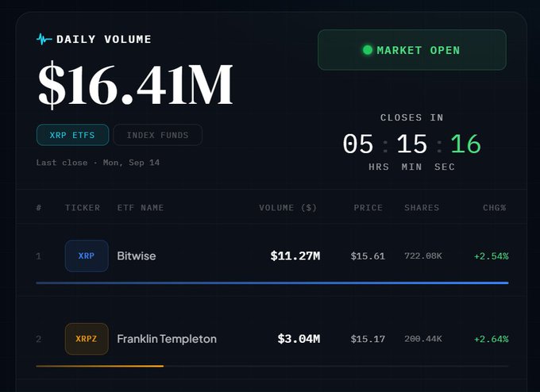Click the Bitwise ETF name
The height and width of the screenshot is (392, 540).
pyautogui.click(x=137, y=256)
